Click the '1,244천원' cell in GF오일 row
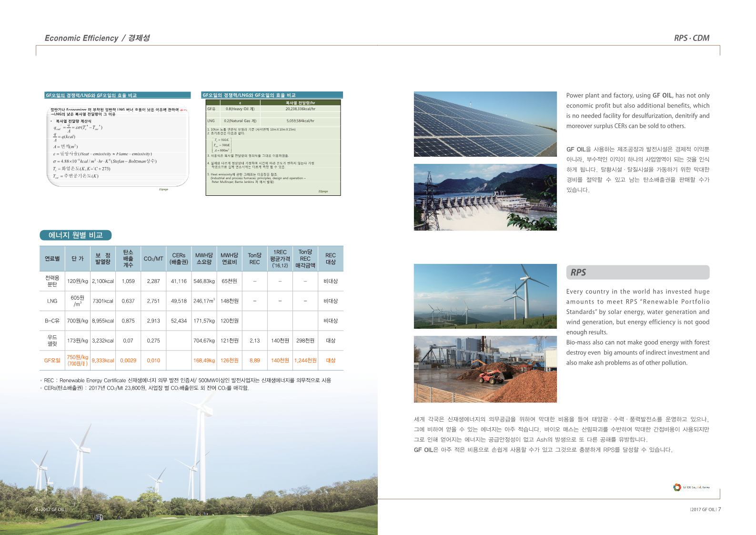Image resolution: width=756 pixels, height=535 pixels. (x=305, y=361)
